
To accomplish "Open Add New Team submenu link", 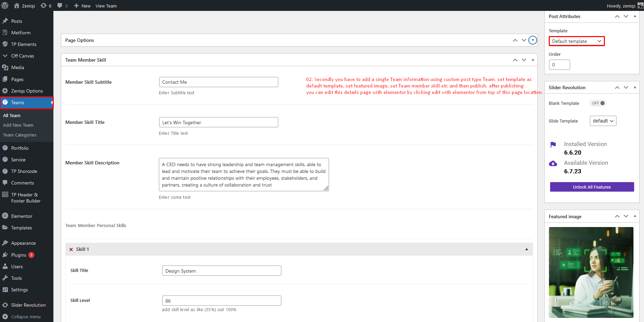I will pyautogui.click(x=18, y=125).
